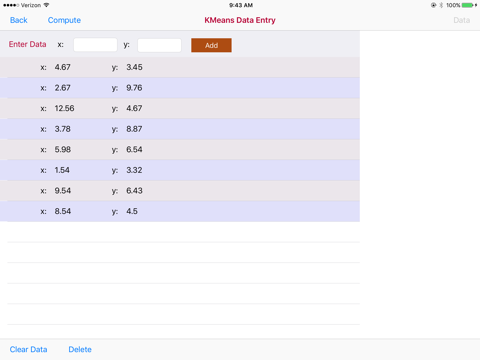
Task: Select the row with x 9.54
Action: (180, 191)
